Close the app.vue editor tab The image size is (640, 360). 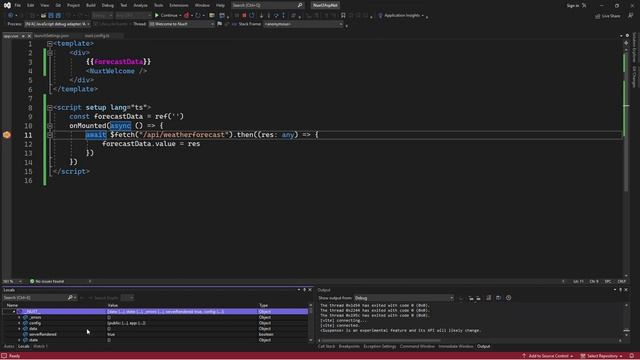(x=29, y=36)
